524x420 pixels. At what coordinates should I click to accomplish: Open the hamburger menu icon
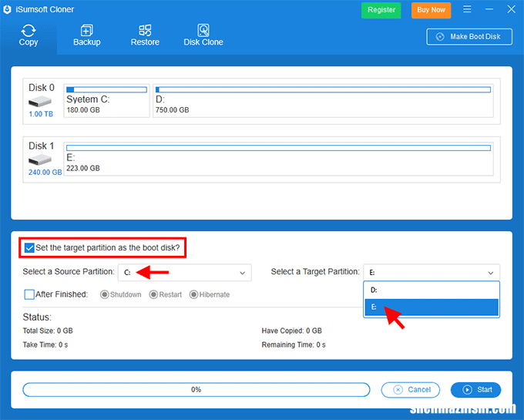pos(467,9)
